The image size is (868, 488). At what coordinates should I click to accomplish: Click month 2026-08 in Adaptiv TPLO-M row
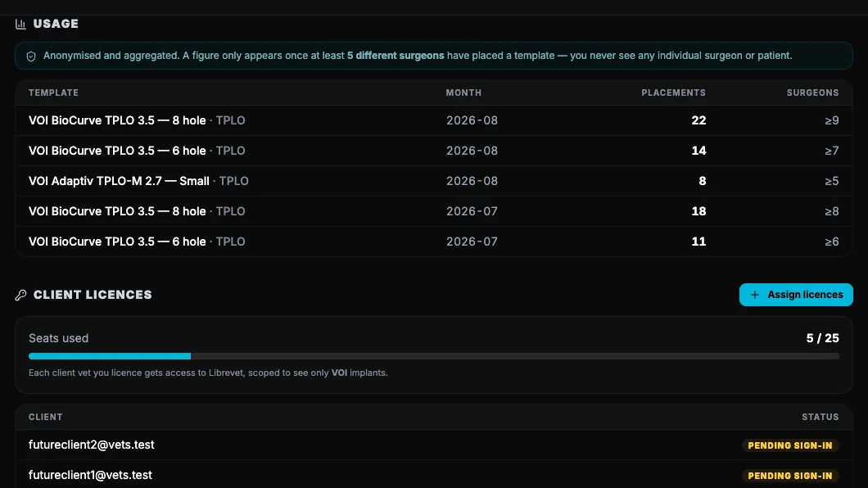click(472, 181)
